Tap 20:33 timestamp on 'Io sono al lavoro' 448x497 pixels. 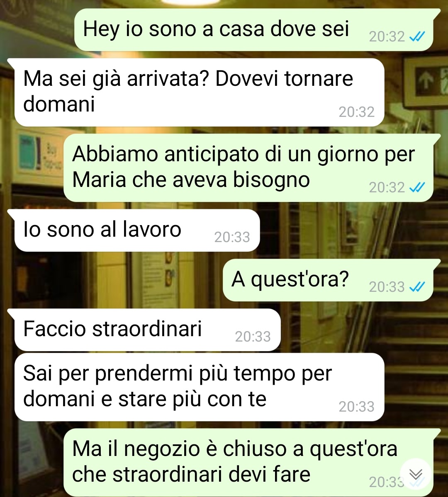(232, 238)
